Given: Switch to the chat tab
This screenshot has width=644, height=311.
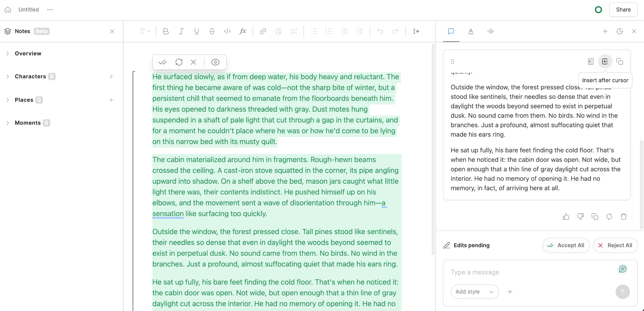Looking at the screenshot, I should [451, 31].
